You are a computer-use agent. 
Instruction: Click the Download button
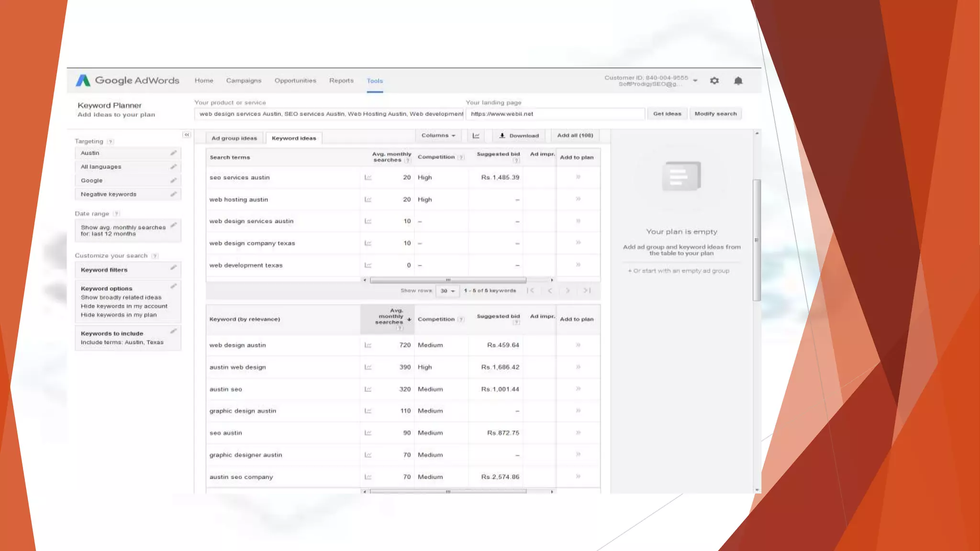[x=519, y=136]
